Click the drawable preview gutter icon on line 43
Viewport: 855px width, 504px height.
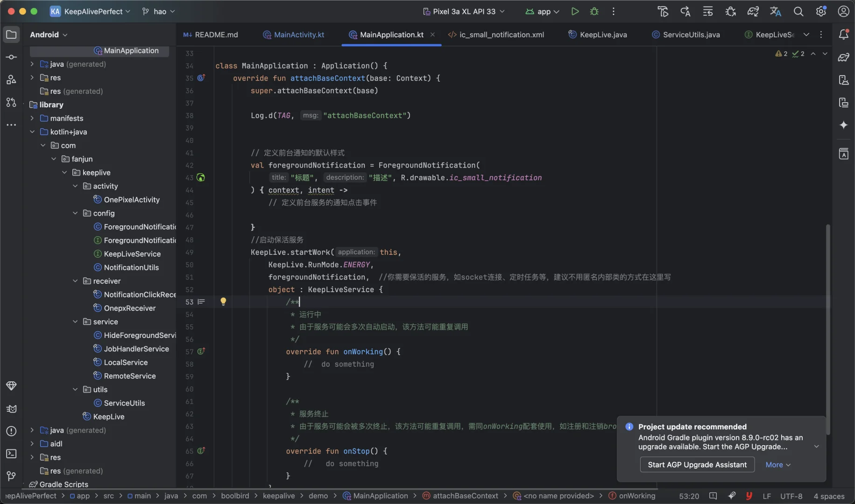click(x=201, y=177)
